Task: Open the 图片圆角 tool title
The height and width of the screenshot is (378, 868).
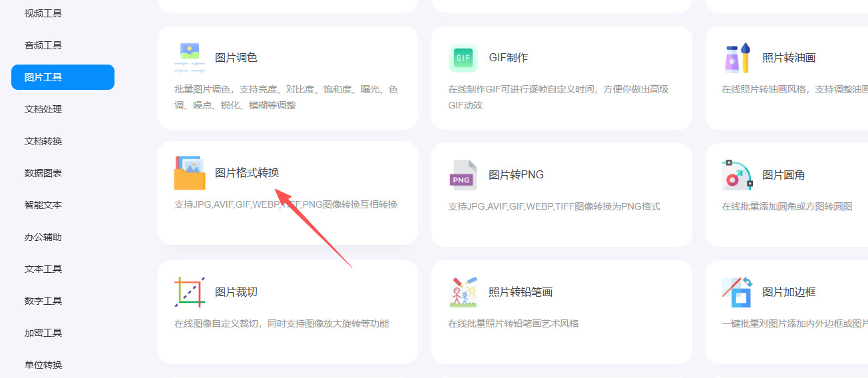Action: coord(783,175)
